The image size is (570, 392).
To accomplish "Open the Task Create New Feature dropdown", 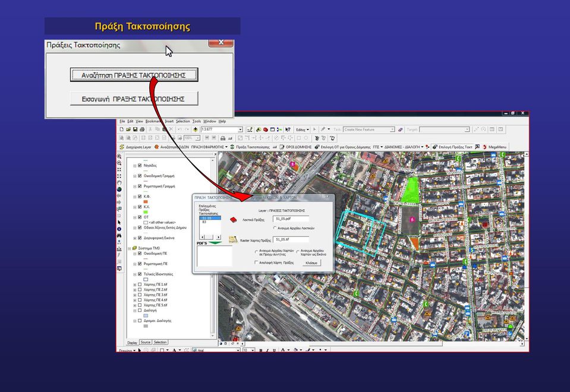I will click(x=392, y=129).
